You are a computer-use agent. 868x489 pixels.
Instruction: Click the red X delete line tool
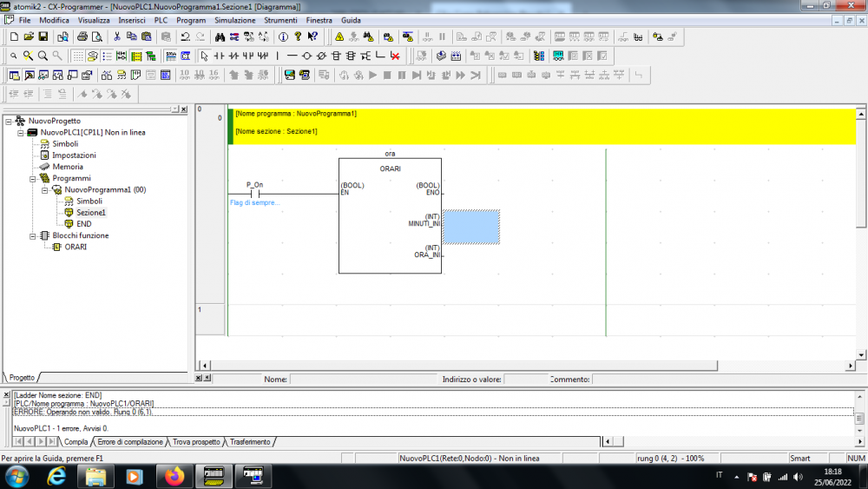[x=395, y=56]
